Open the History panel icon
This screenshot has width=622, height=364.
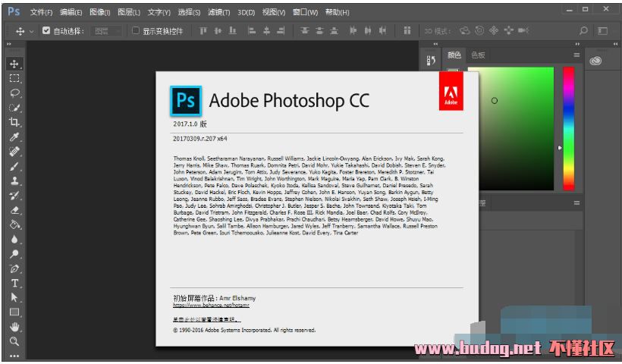point(431,60)
